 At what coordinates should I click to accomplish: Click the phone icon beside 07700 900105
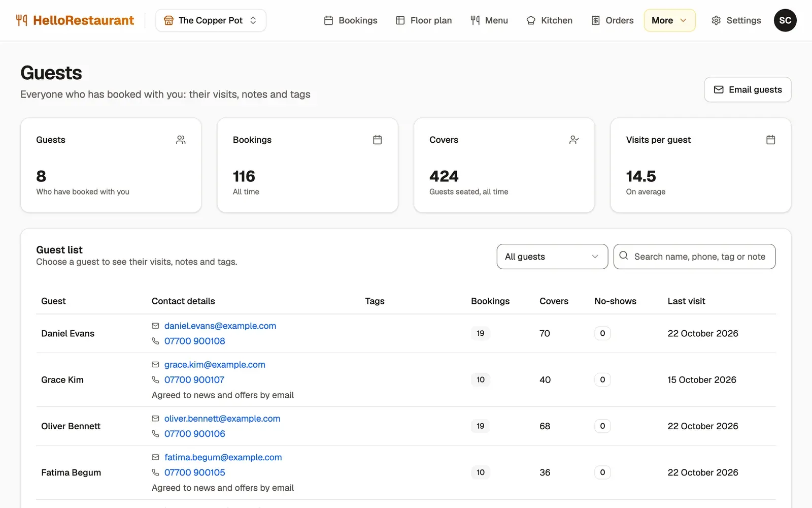155,472
